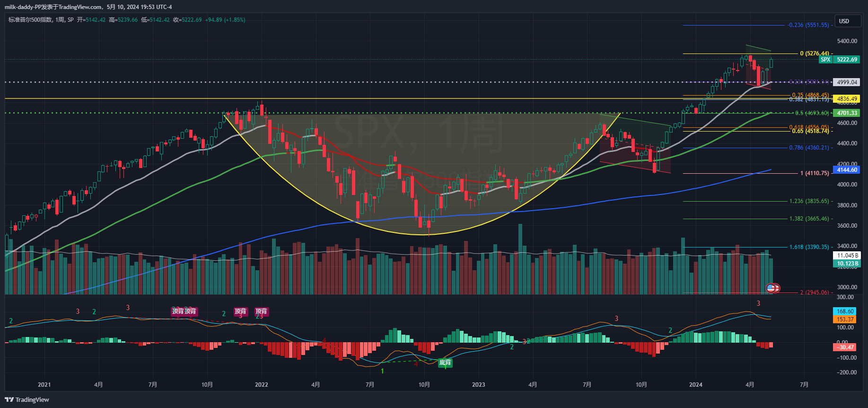Select the 4999.04 dotted line price label
This screenshot has height=408, width=868.
point(847,82)
